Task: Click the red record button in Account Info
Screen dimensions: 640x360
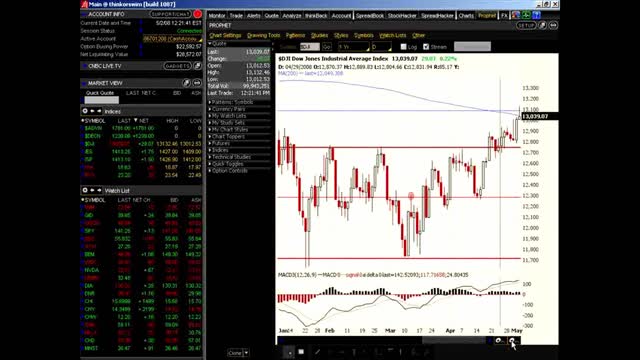Action: (198, 14)
